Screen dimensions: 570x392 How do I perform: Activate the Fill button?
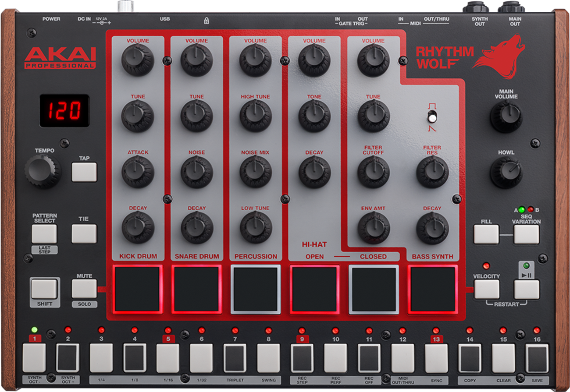pyautogui.click(x=486, y=234)
